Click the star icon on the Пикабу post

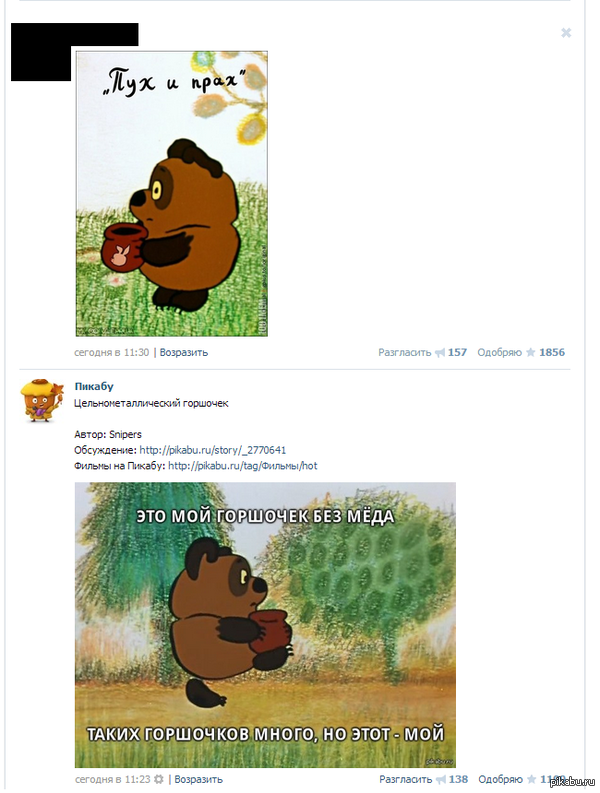531,779
